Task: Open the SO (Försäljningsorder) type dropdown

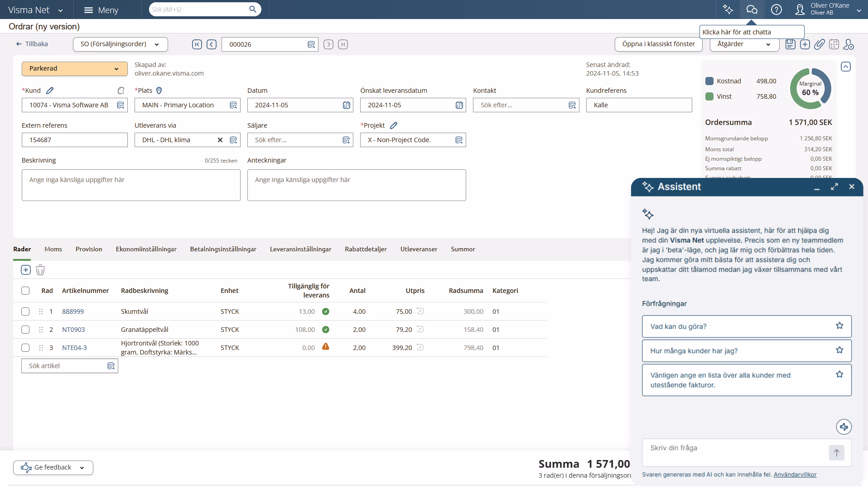Action: 121,44
